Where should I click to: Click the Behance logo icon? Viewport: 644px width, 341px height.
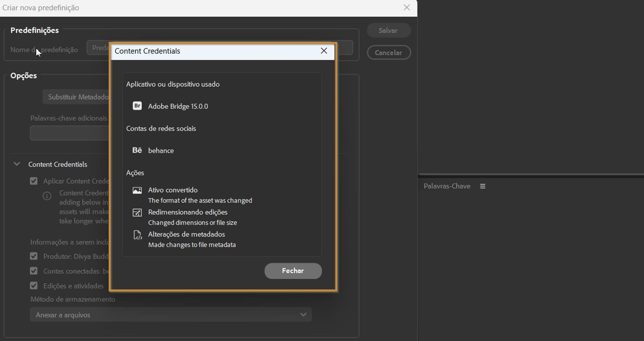point(137,150)
